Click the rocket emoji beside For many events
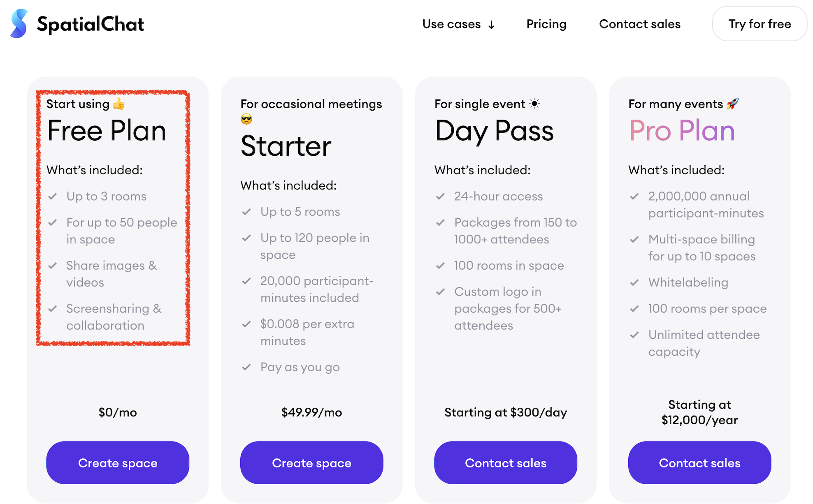This screenshot has width=813, height=504. point(733,104)
